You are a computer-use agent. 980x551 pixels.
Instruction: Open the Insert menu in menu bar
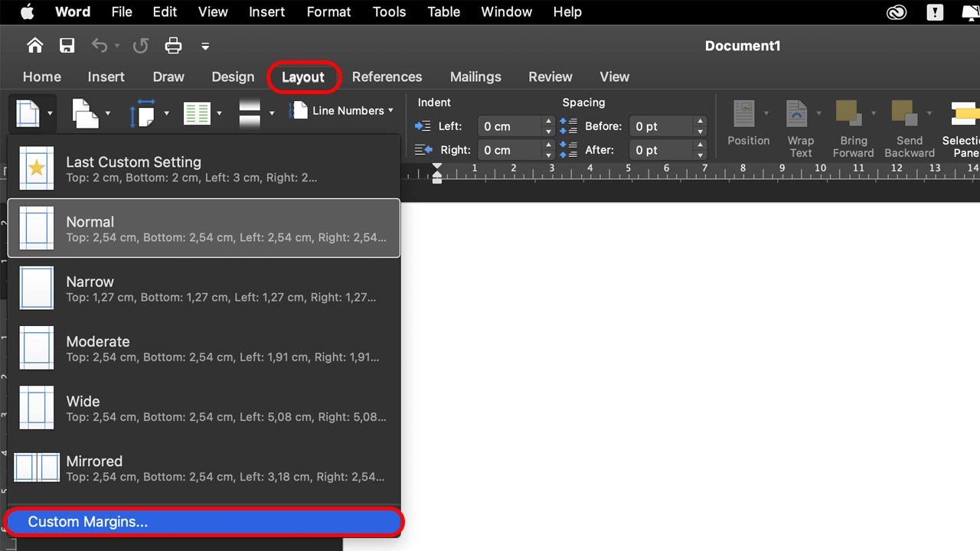coord(267,11)
